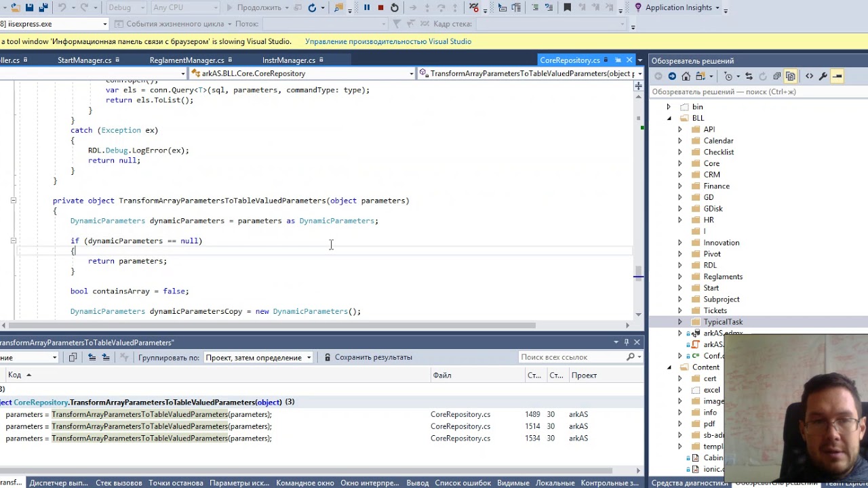Switch to InstrManager.cs tab
Viewport: 868px width, 488px height.
(x=289, y=60)
